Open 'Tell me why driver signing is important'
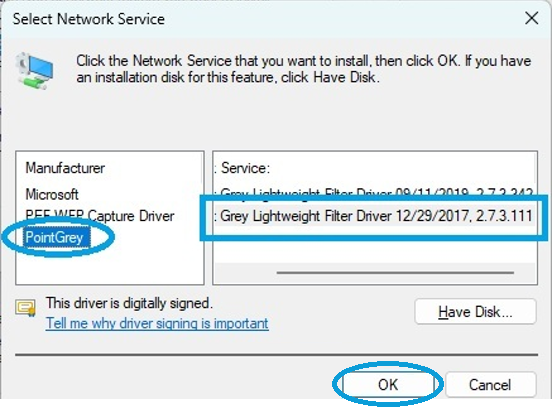Viewport: 552px width, 408px height. pyautogui.click(x=157, y=323)
